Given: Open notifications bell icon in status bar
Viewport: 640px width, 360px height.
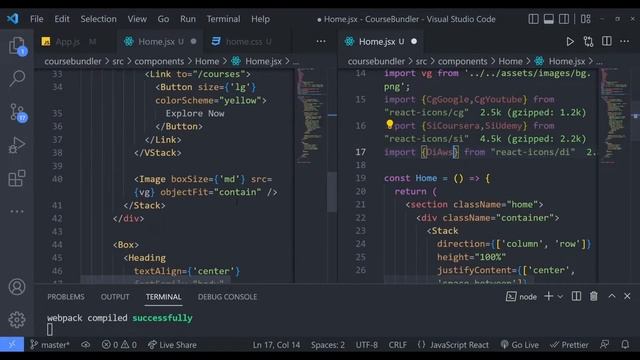Looking at the screenshot, I should pos(625,345).
